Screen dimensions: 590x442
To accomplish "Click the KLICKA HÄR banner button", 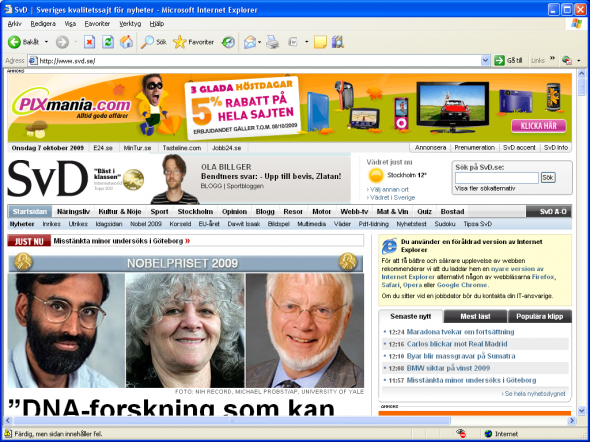I will (538, 126).
